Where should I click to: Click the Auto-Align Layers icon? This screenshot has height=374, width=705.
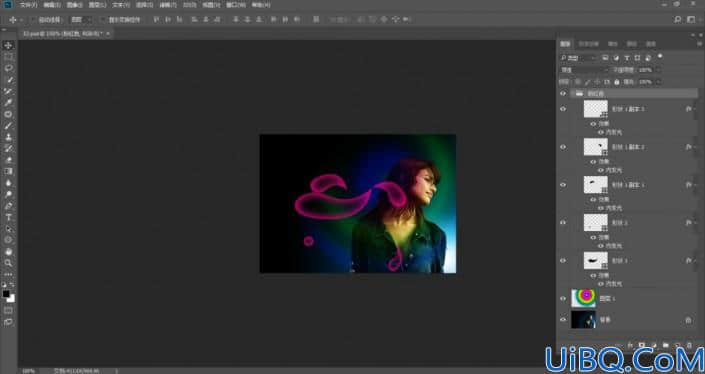(316, 20)
